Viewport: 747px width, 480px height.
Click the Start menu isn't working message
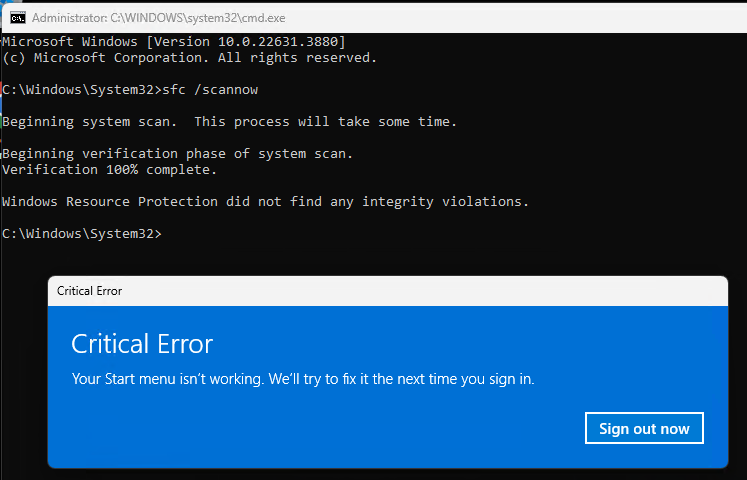[303, 379]
